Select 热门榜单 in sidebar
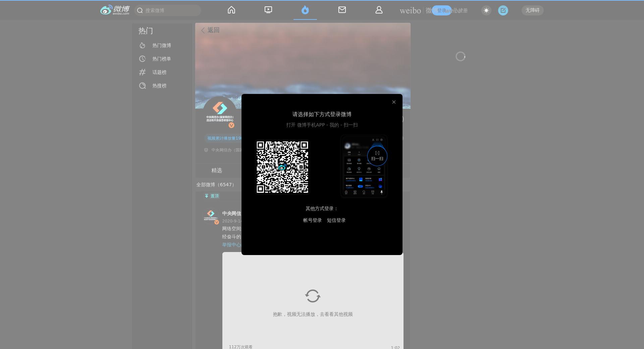 pos(162,59)
